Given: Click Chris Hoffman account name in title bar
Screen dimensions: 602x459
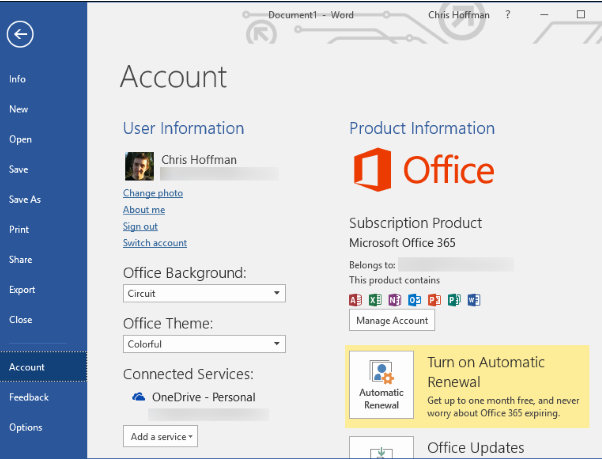Looking at the screenshot, I should (x=459, y=15).
